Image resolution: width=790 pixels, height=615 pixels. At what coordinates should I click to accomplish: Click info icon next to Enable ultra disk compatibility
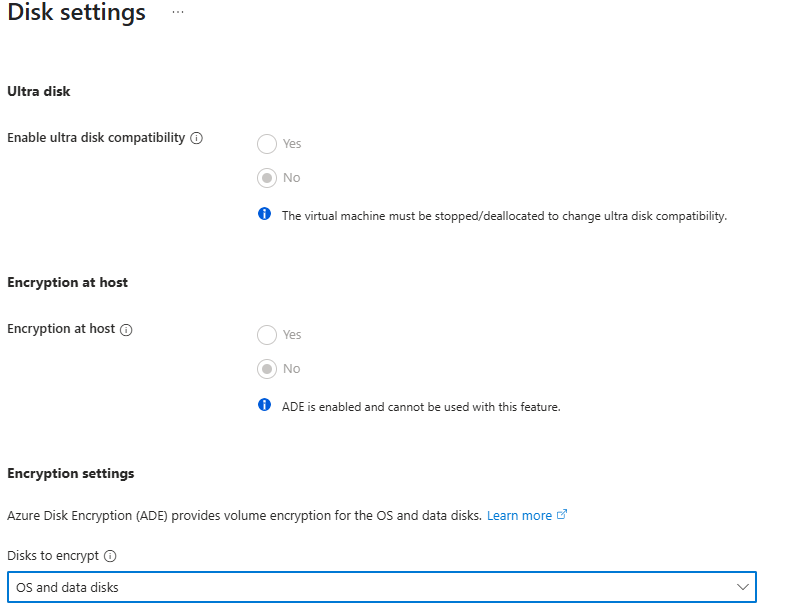pyautogui.click(x=196, y=138)
